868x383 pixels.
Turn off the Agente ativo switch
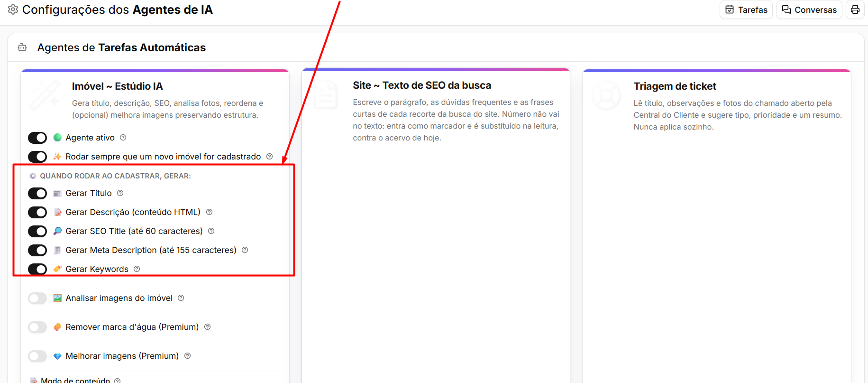click(37, 138)
